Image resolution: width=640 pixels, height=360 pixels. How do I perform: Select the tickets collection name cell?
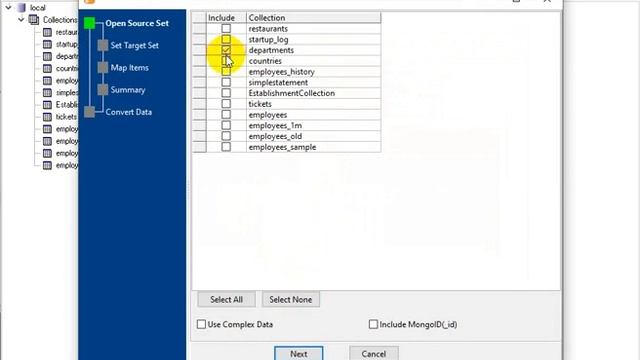(313, 104)
